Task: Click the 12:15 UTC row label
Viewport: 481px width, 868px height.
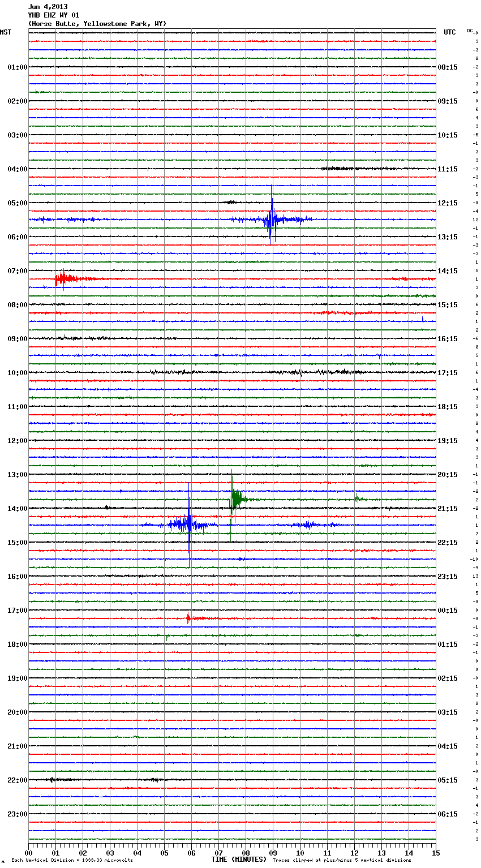Action: [x=448, y=203]
